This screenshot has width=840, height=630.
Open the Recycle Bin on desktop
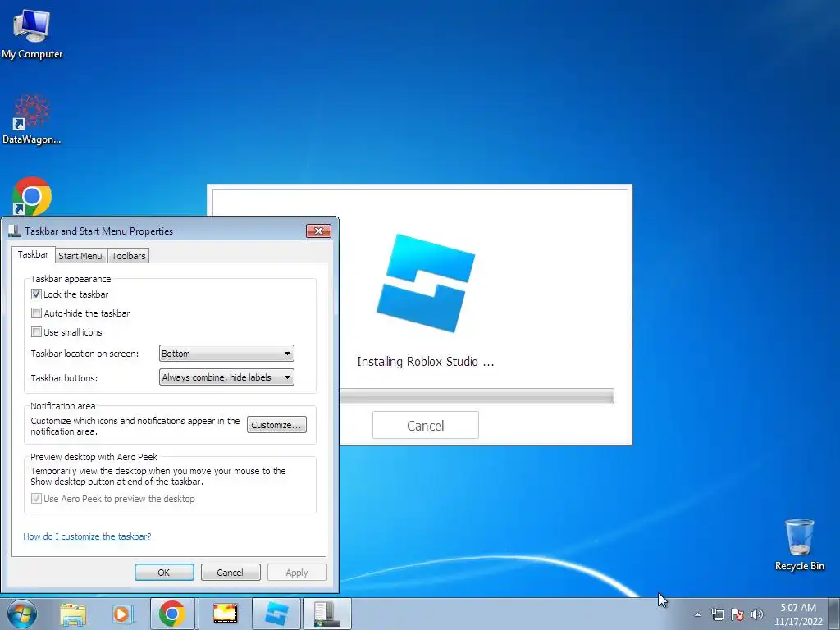(x=799, y=545)
